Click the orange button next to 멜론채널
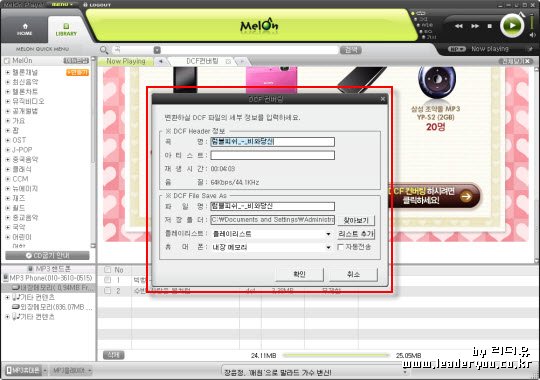Image resolution: width=540 pixels, height=380 pixels. pos(77,72)
